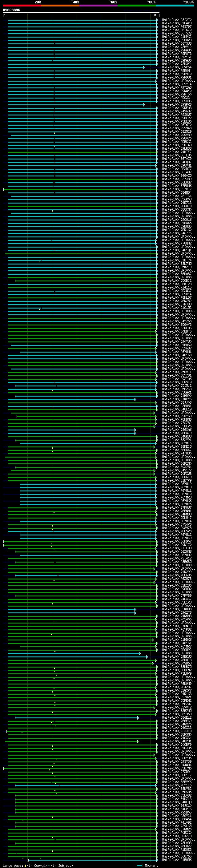
Task: Select the UniRef100_A9RGH4 label
Action: click(x=177, y=71)
